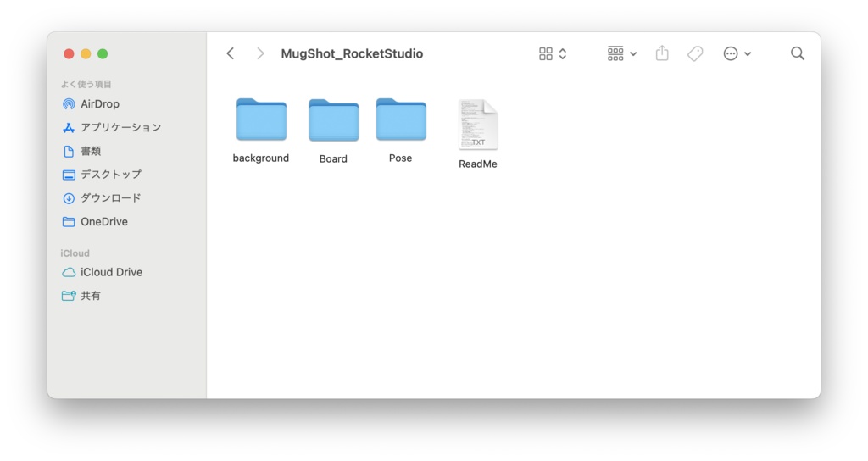The height and width of the screenshot is (461, 868).
Task: Zoom the window with green button
Action: (103, 53)
